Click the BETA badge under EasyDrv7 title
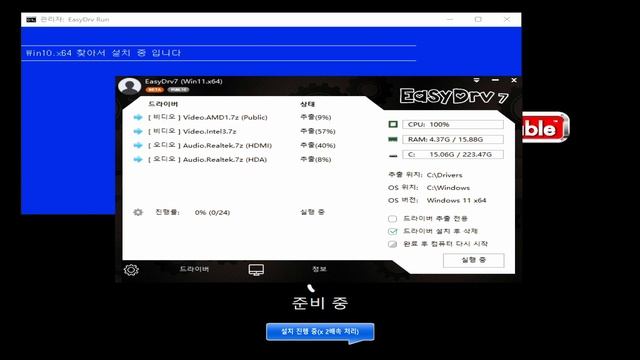640x360 pixels. point(155,89)
